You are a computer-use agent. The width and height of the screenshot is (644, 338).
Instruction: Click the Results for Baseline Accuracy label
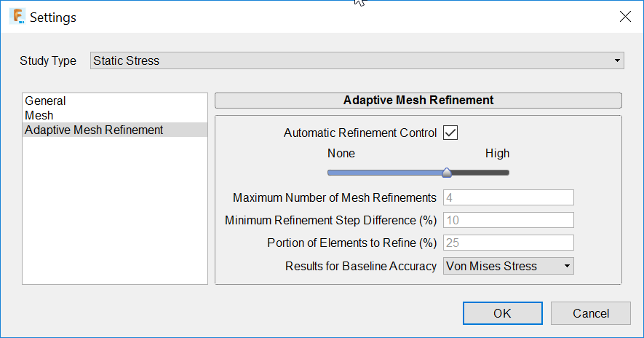point(361,267)
